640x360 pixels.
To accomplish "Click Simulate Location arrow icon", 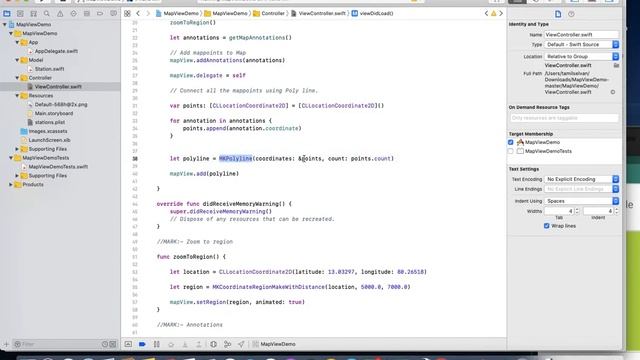I will (241, 344).
